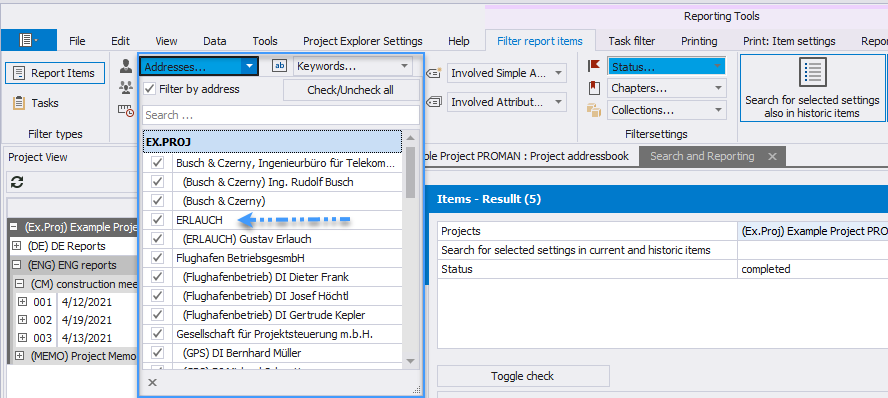The image size is (888, 398).
Task: Switch to the Task filter ribbon tab
Action: [631, 41]
